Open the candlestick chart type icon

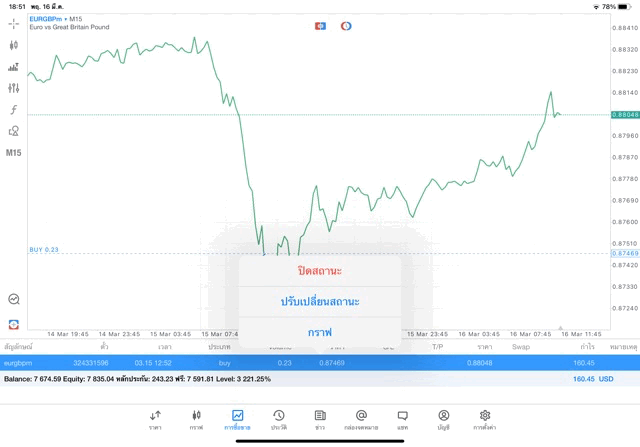tap(13, 45)
